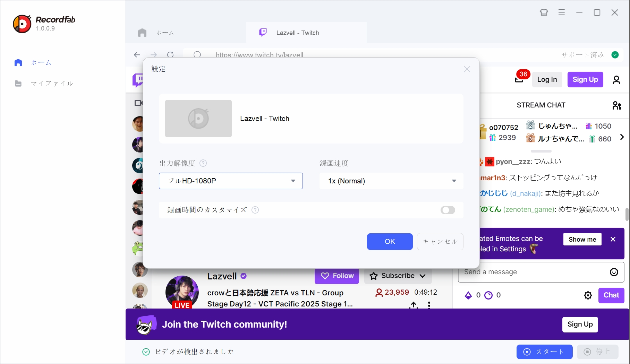Image resolution: width=630 pixels, height=364 pixels.
Task: Click gifter o070752 in leaderboard
Action: click(504, 128)
